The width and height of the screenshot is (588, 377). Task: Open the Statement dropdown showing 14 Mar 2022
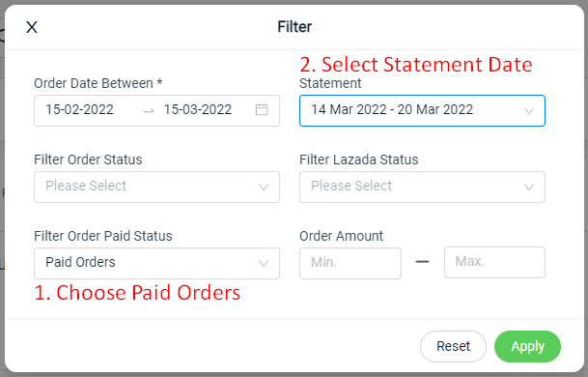422,111
